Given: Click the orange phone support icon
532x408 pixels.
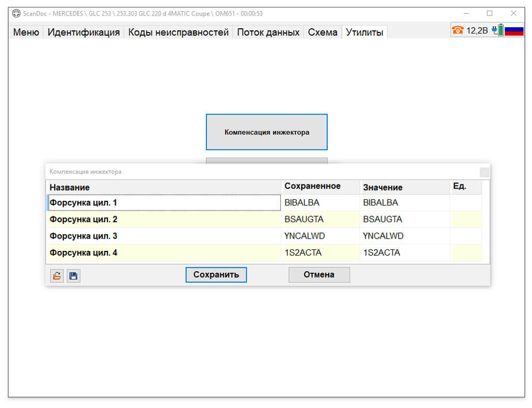Looking at the screenshot, I should [x=458, y=30].
